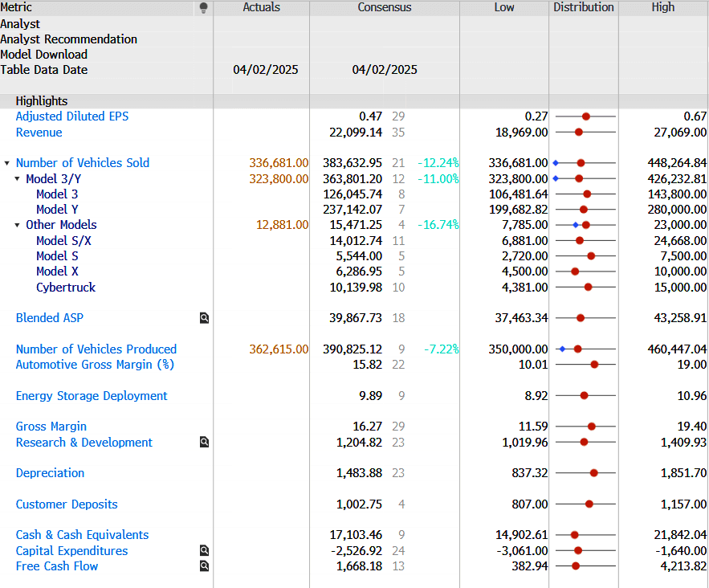Screen dimensions: 709x588
Task: Click the Consensus column header
Action: pyautogui.click(x=384, y=8)
